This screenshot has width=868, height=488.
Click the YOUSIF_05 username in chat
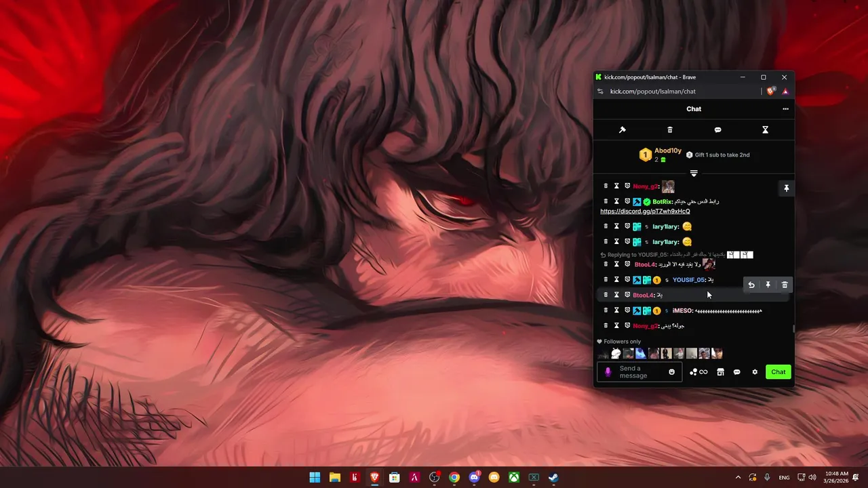coord(688,280)
